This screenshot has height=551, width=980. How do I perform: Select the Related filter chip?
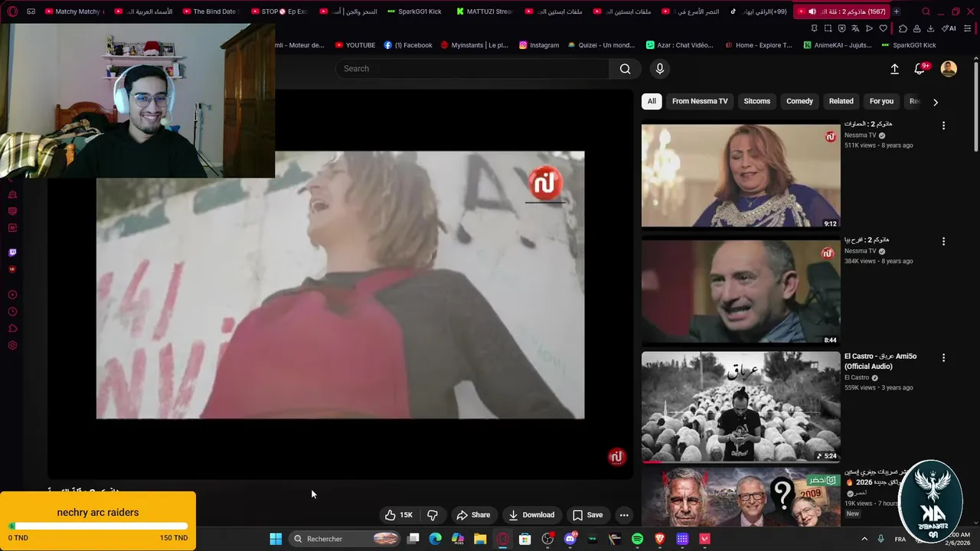pos(841,101)
